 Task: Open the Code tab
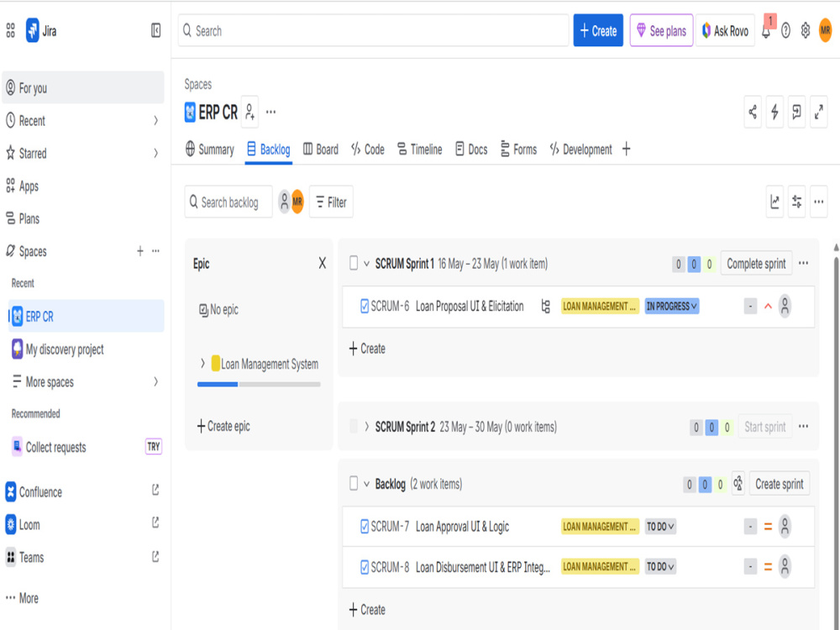point(368,150)
